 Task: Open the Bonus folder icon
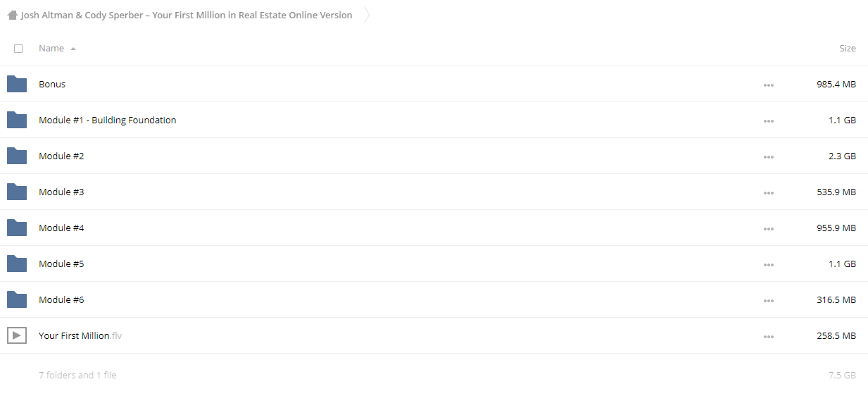coord(17,85)
